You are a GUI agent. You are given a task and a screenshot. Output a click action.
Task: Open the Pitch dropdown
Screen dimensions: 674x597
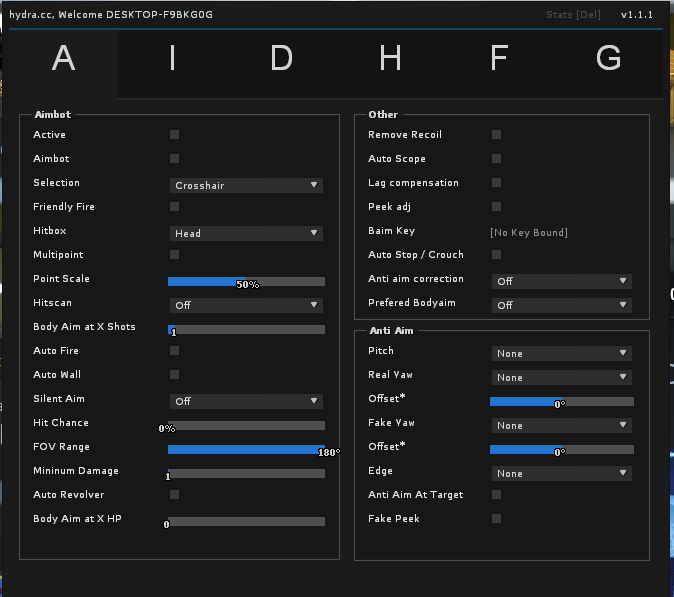[561, 353]
